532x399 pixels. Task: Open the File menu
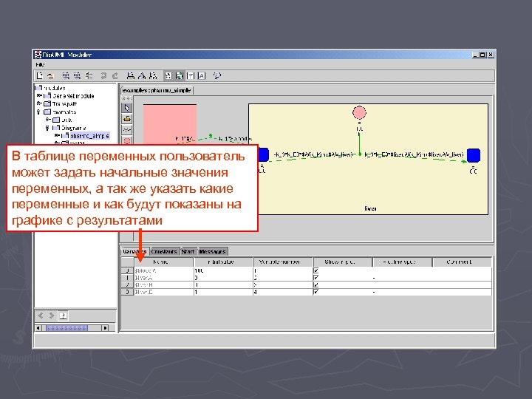coord(40,64)
